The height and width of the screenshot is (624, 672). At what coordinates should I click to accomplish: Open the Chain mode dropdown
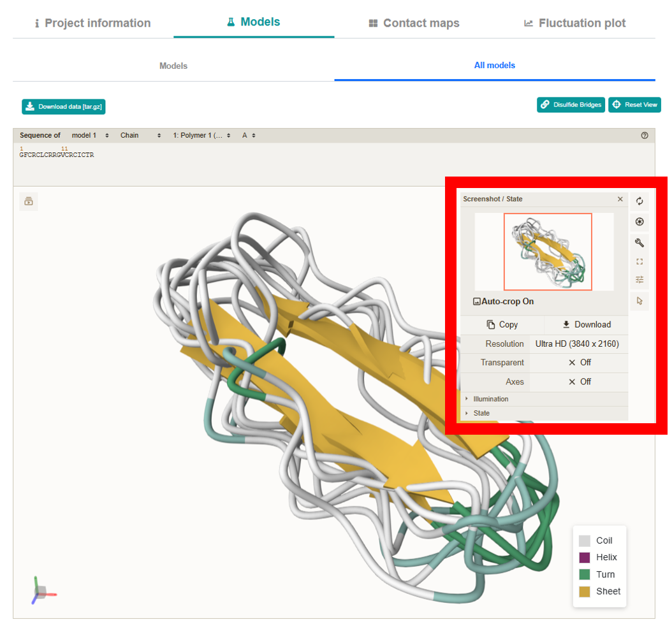tap(140, 135)
